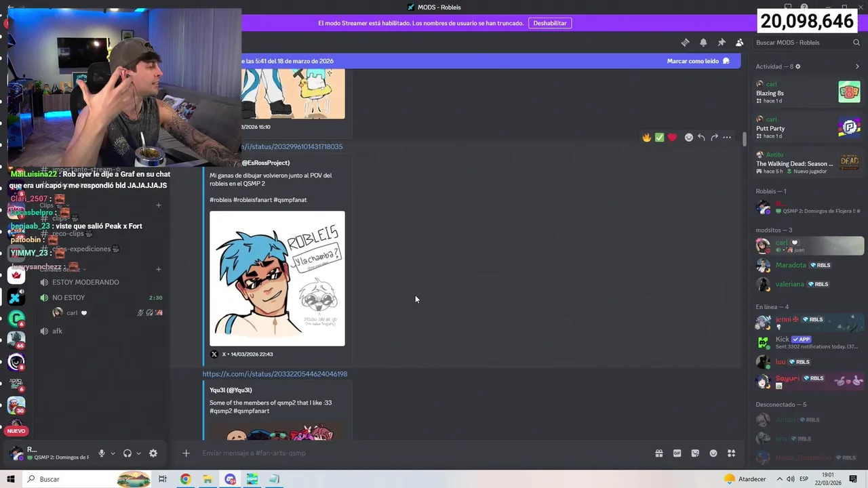868x488 pixels.
Task: Open user settings gear icon
Action: (x=153, y=453)
